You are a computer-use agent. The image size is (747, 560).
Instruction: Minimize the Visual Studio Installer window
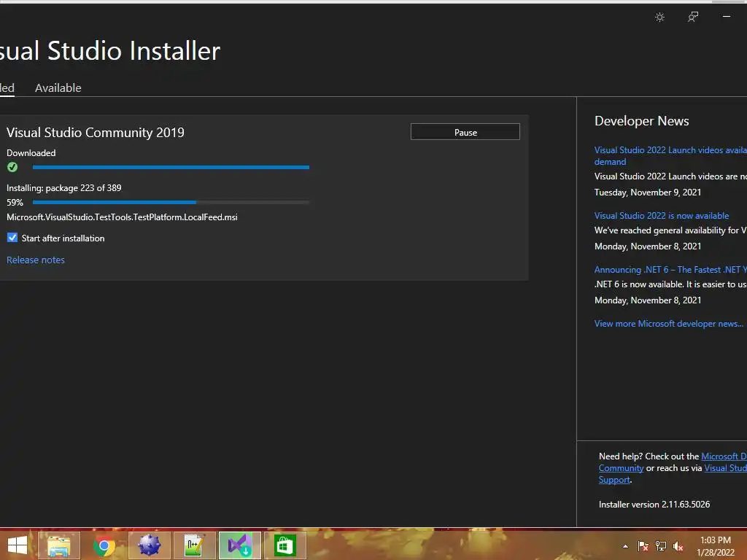coord(727,17)
